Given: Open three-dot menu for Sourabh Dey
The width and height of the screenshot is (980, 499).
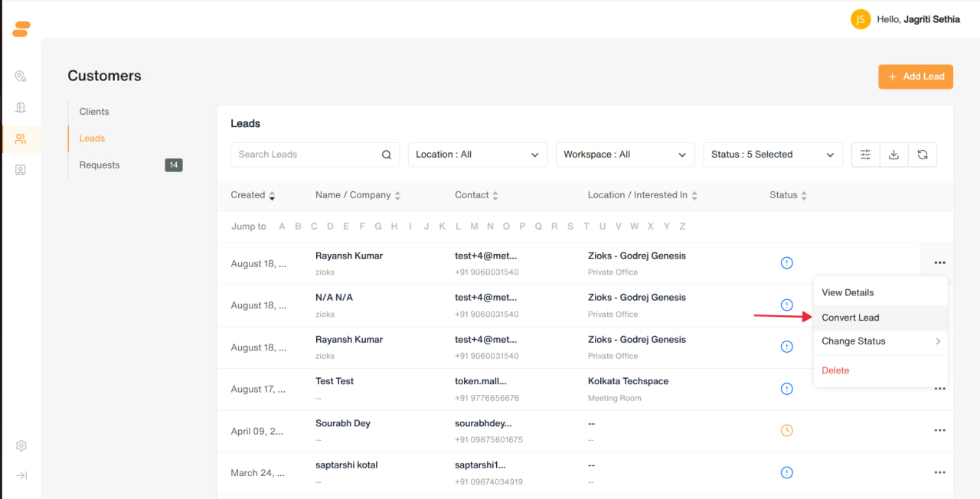Looking at the screenshot, I should [939, 431].
